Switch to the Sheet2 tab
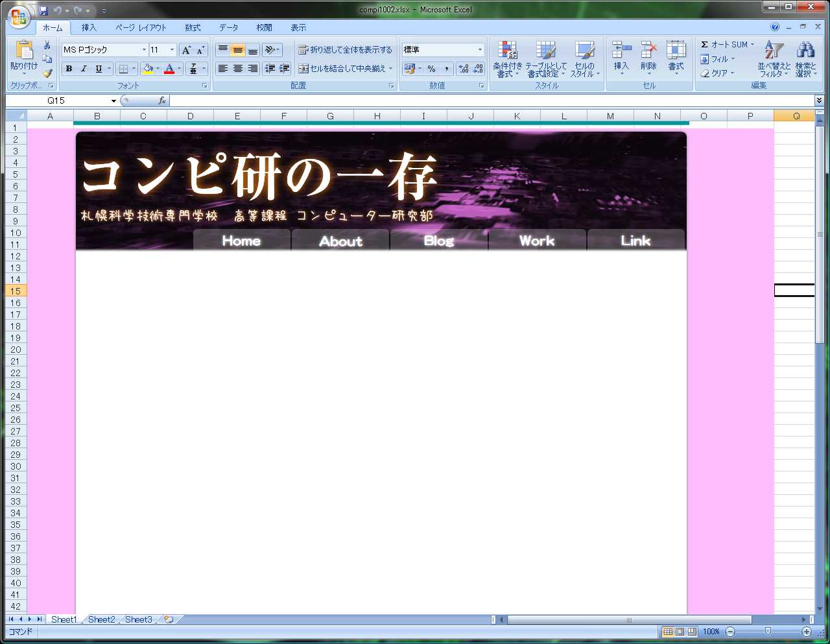This screenshot has width=830, height=644. point(101,619)
